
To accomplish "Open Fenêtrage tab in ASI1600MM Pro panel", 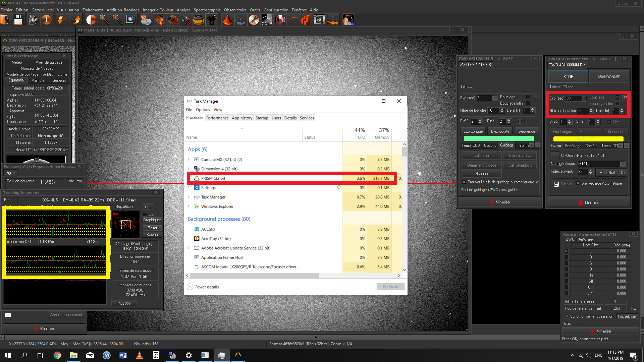I will [573, 146].
